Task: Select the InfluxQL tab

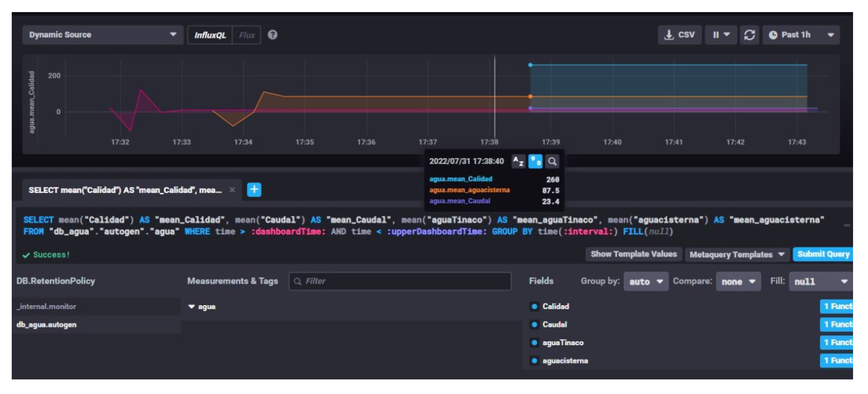Action: [210, 35]
